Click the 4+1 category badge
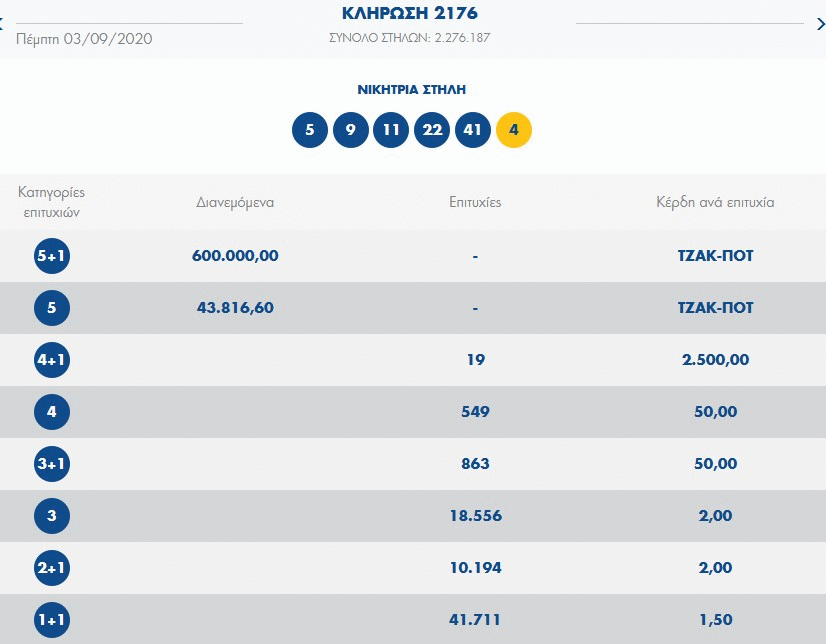This screenshot has width=826, height=644. pos(52,360)
